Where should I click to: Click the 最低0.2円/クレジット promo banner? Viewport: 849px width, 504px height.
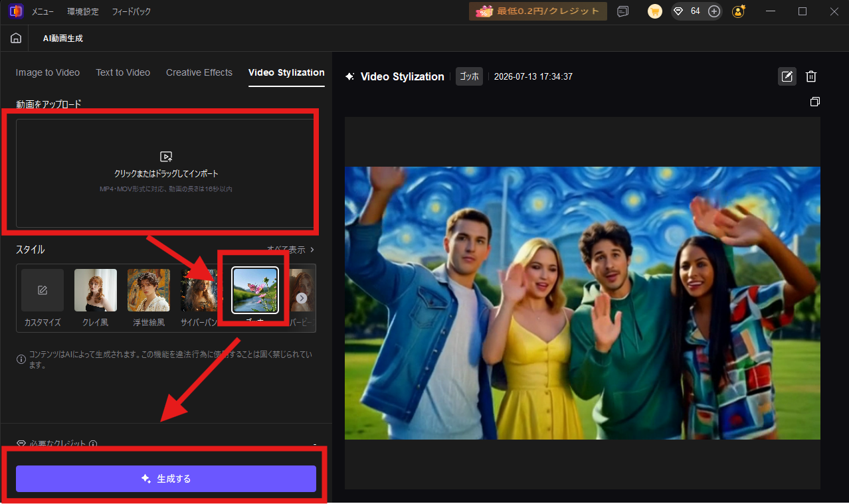click(x=538, y=11)
